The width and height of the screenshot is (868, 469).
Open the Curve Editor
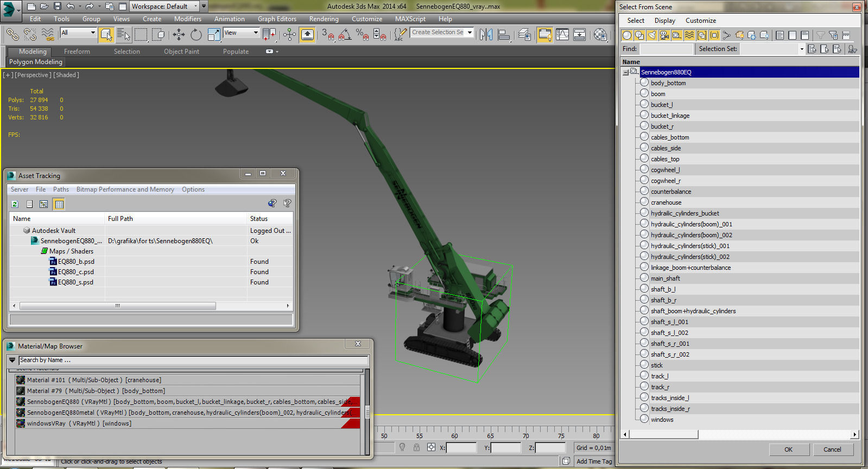coord(562,35)
